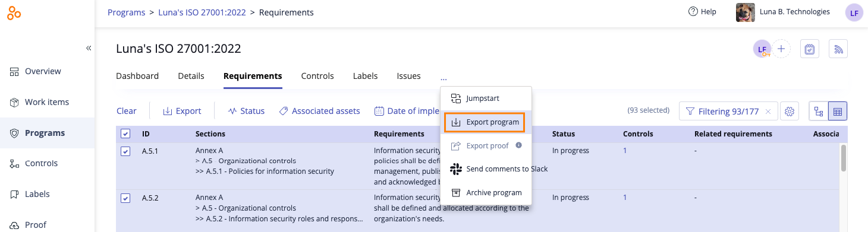Switch to the Labels tab
Screen dimensions: 868x232
point(365,76)
